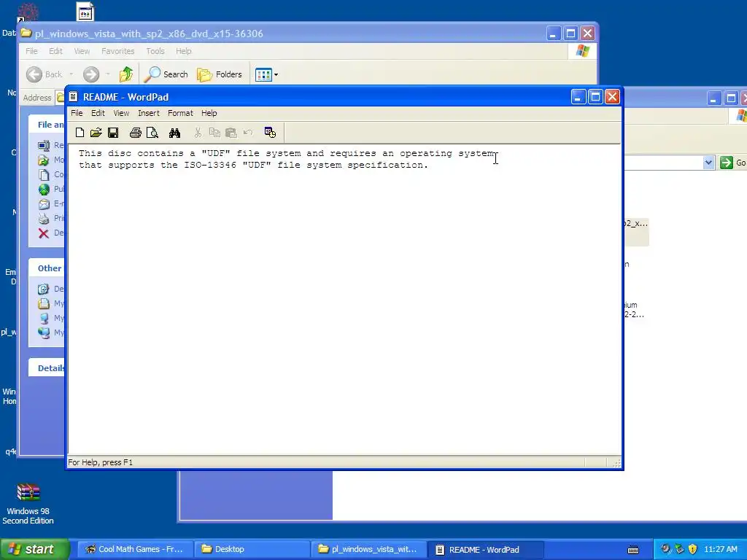Open Print Preview in WordPad
This screenshot has width=747, height=560.
coord(152,133)
